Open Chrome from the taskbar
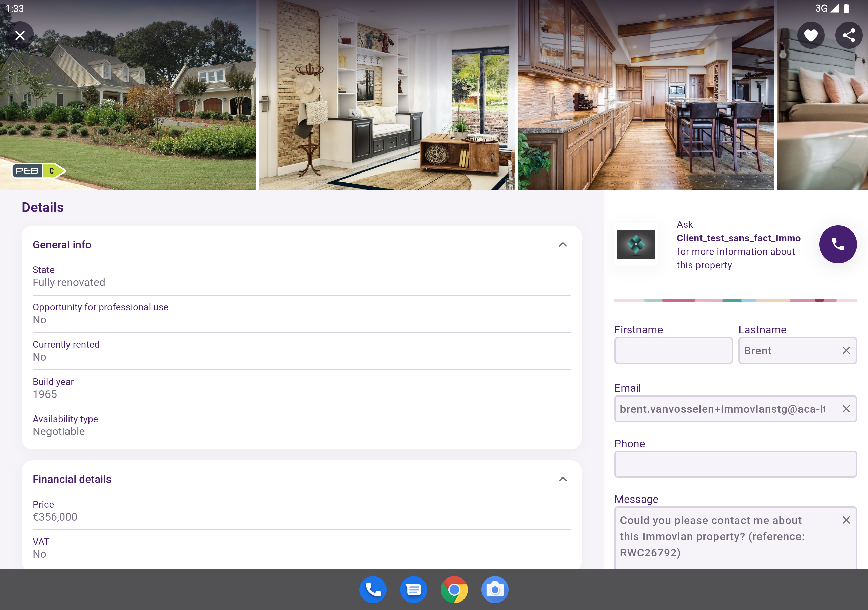This screenshot has width=868, height=610. [x=454, y=589]
